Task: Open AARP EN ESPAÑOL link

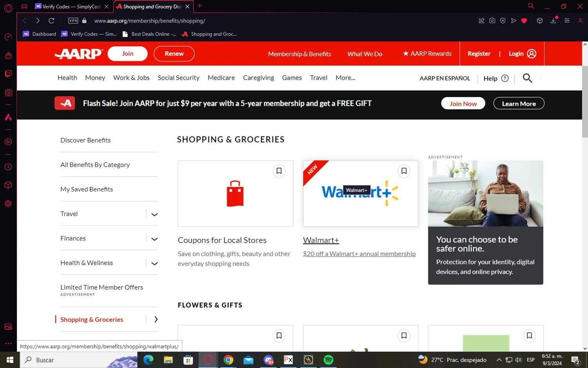Action: 445,78
